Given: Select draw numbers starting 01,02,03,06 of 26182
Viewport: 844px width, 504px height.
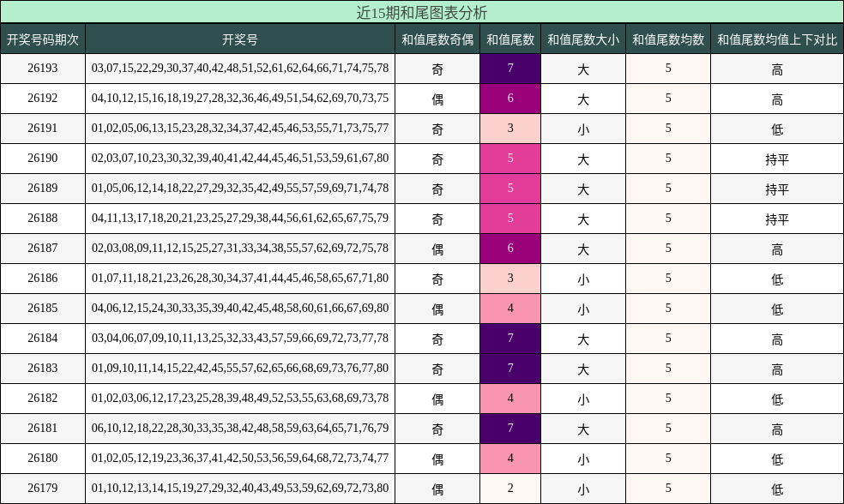Looking at the screenshot, I should [x=240, y=399].
